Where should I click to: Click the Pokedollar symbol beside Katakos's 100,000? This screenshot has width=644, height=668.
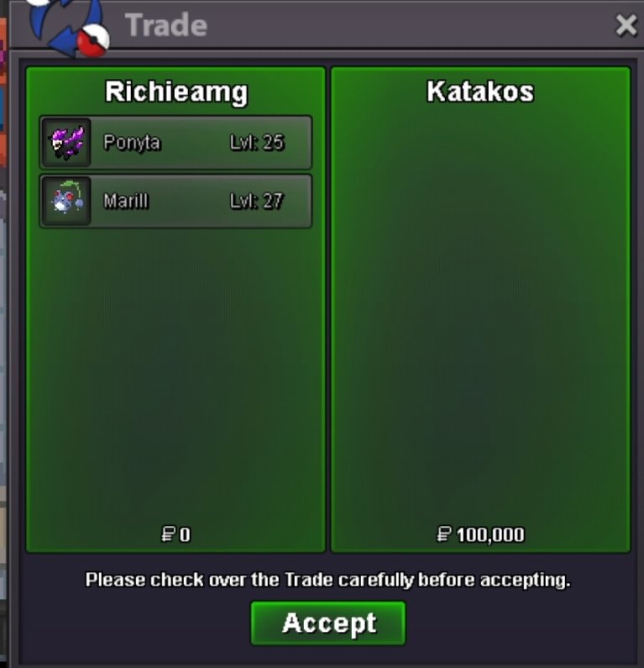(x=444, y=534)
